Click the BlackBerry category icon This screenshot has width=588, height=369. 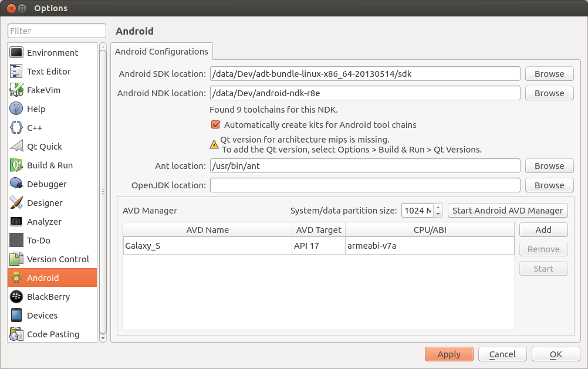16,297
